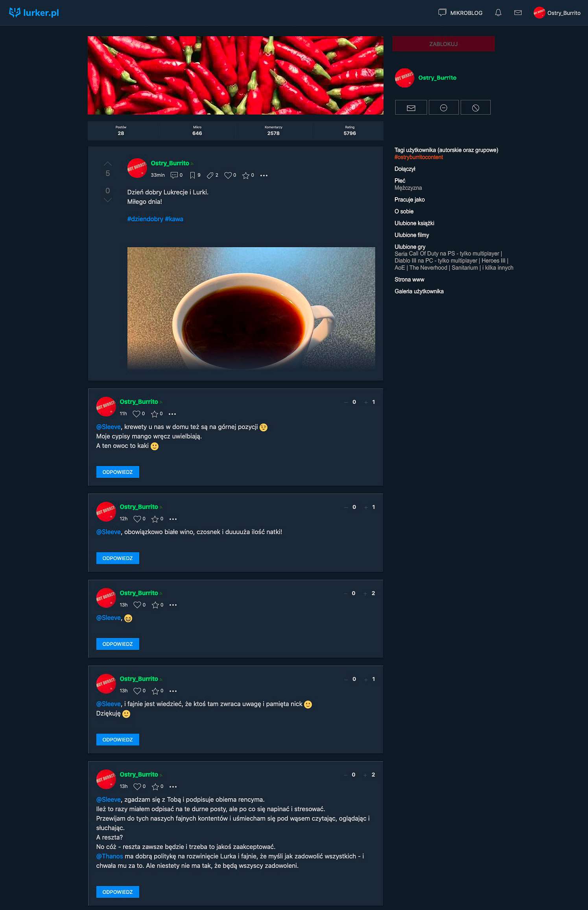Click the tag icon on coffee post

(x=210, y=175)
